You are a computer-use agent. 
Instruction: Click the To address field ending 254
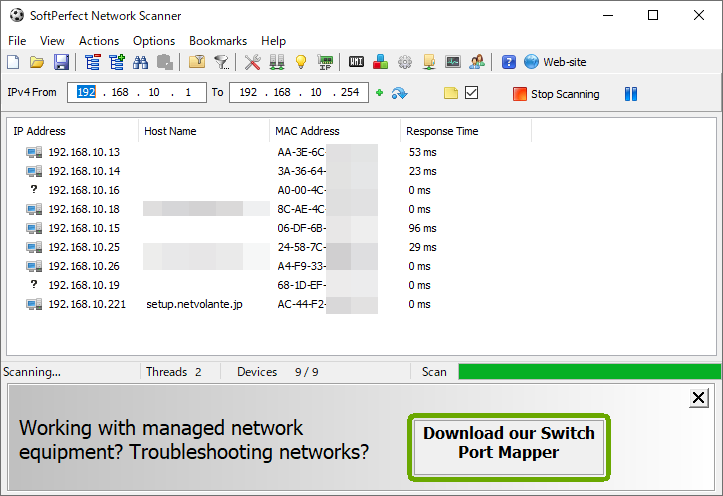[x=299, y=93]
